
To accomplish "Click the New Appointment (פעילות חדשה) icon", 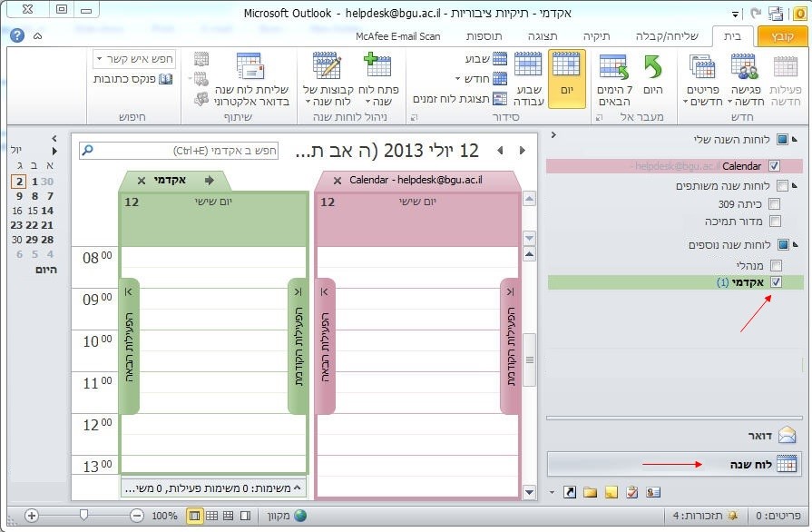I will tap(786, 79).
